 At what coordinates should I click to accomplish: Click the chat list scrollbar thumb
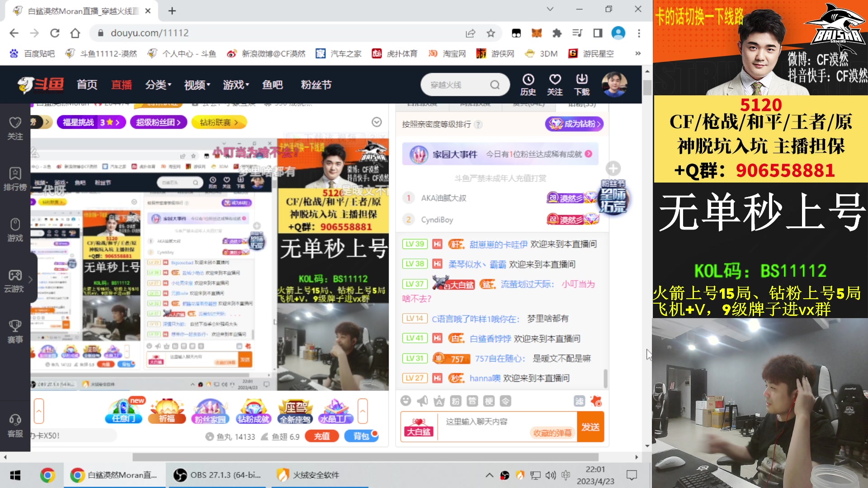(605, 379)
